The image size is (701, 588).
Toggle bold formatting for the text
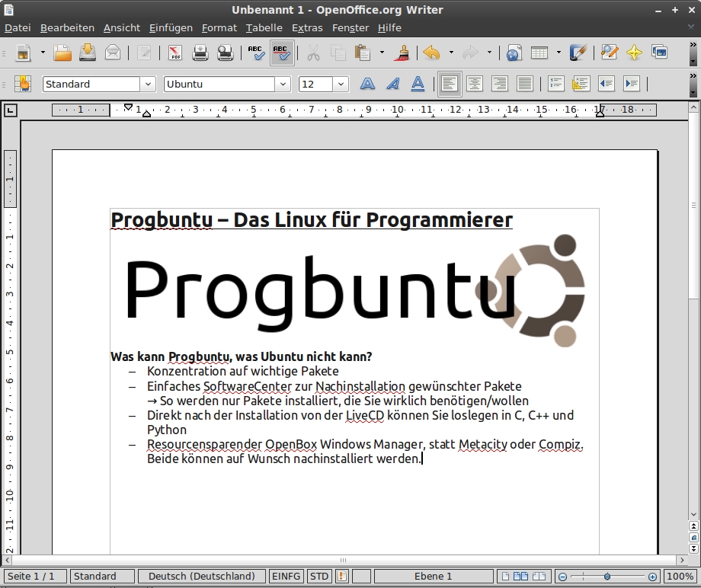coord(367,84)
